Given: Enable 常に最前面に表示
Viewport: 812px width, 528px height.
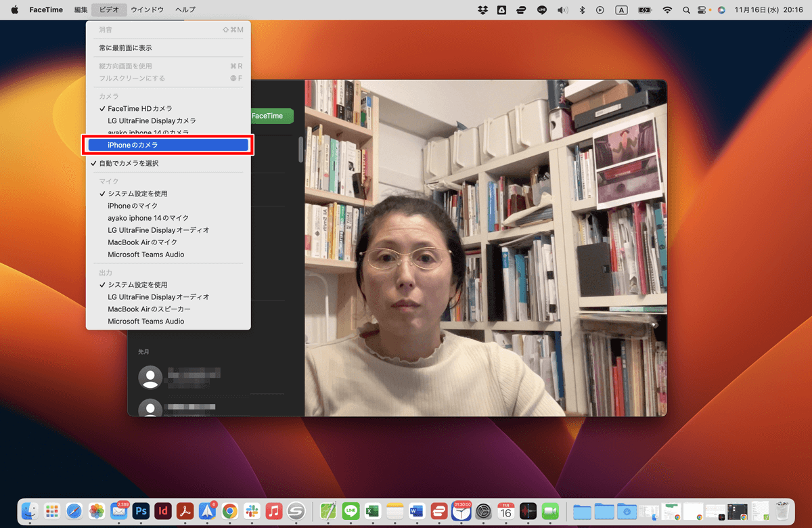Looking at the screenshot, I should (x=168, y=48).
